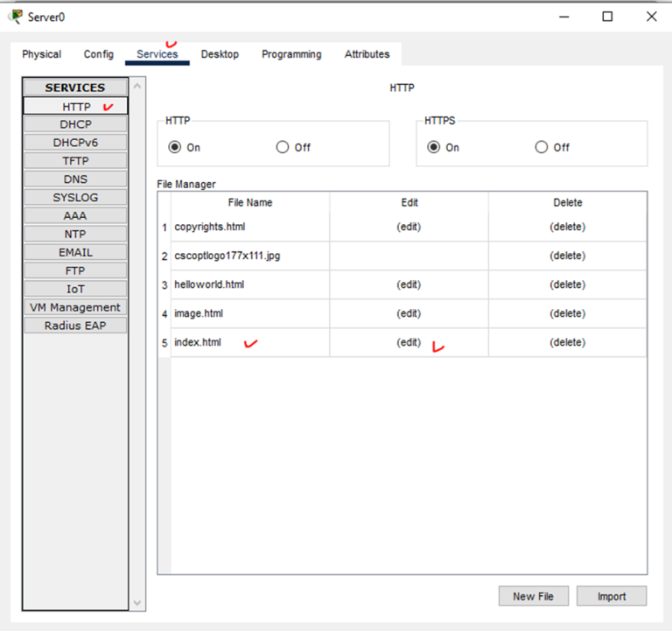This screenshot has width=672, height=631.
Task: Switch to the Attributes tab
Action: [367, 54]
